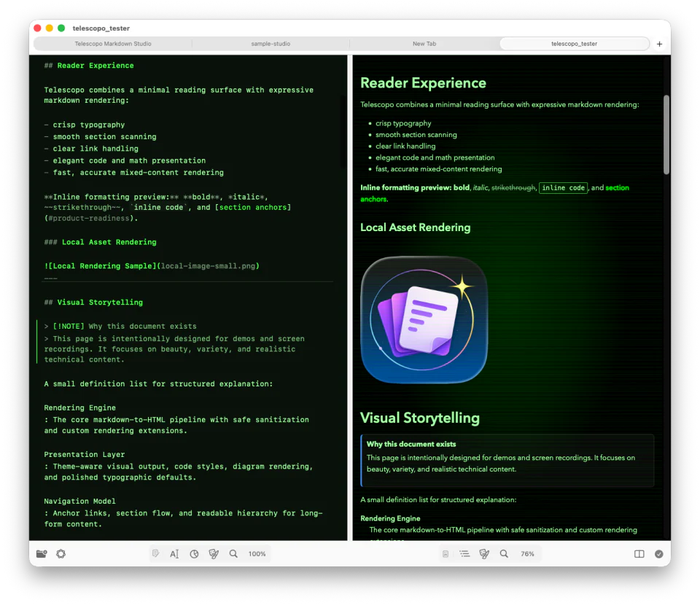Screen dimensions: 700x605
Task: Click '- crisp typography' in editor
Action: 85,125
